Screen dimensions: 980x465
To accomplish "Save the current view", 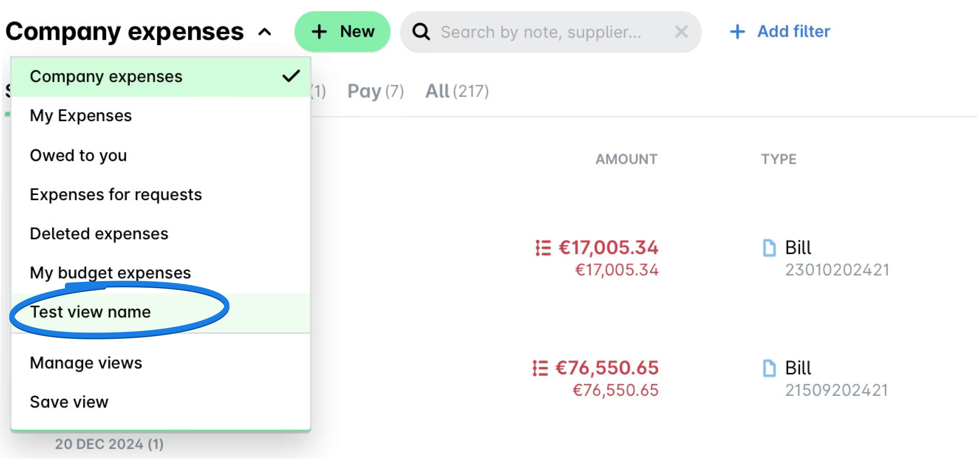I will [x=69, y=402].
